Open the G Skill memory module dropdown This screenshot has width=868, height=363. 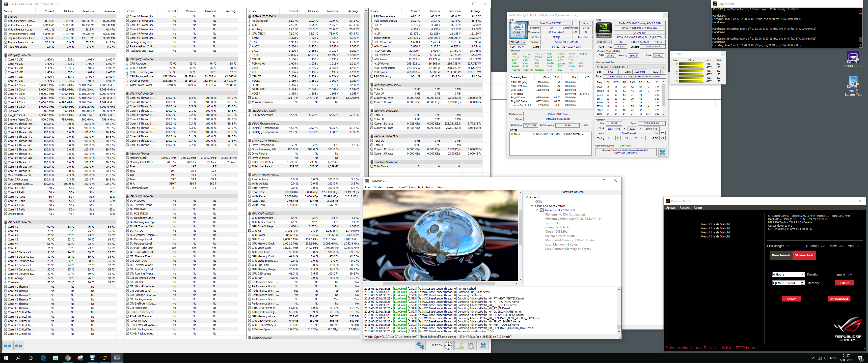tap(630, 67)
